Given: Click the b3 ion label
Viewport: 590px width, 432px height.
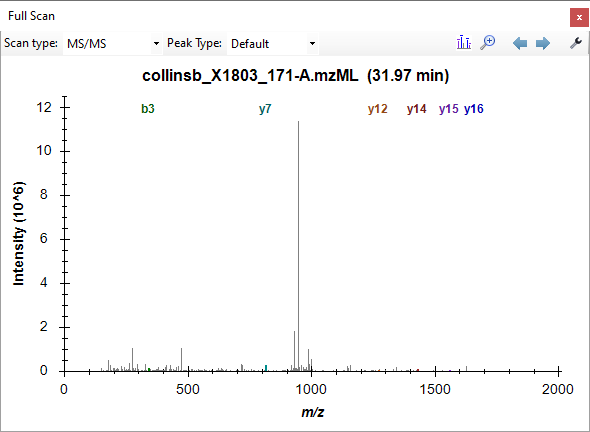Looking at the screenshot, I should pos(148,109).
